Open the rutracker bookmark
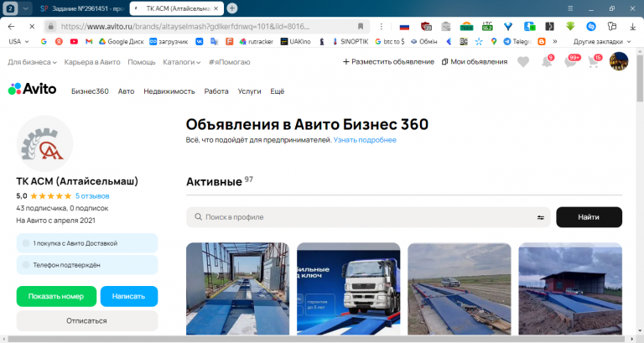 point(257,41)
